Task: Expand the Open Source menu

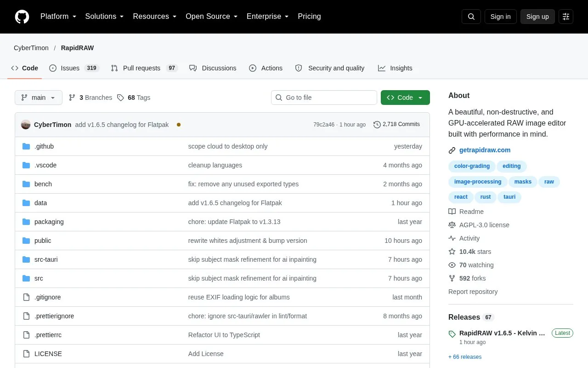Action: coord(212,17)
